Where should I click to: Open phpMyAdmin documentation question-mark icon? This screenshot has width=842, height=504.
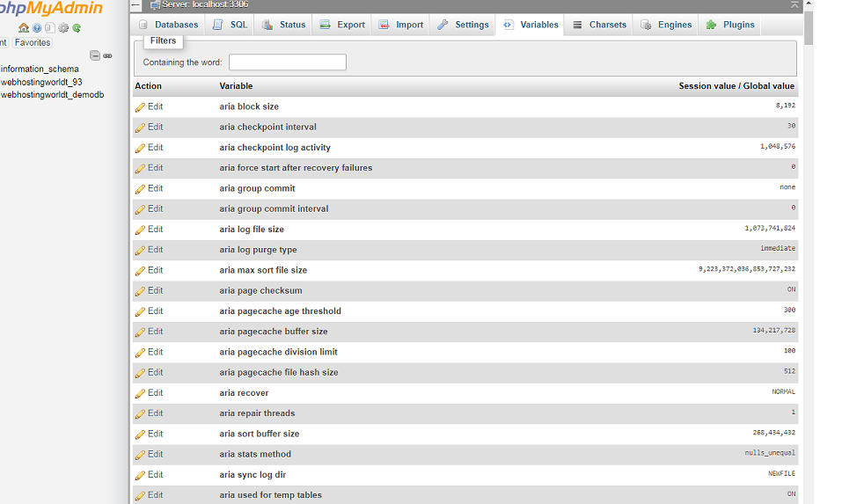tap(37, 28)
